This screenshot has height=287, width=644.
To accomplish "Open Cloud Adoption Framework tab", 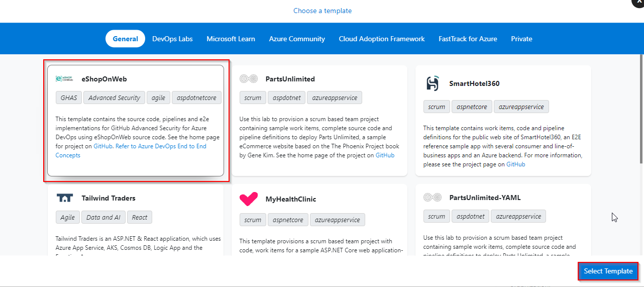I will pyautogui.click(x=382, y=39).
